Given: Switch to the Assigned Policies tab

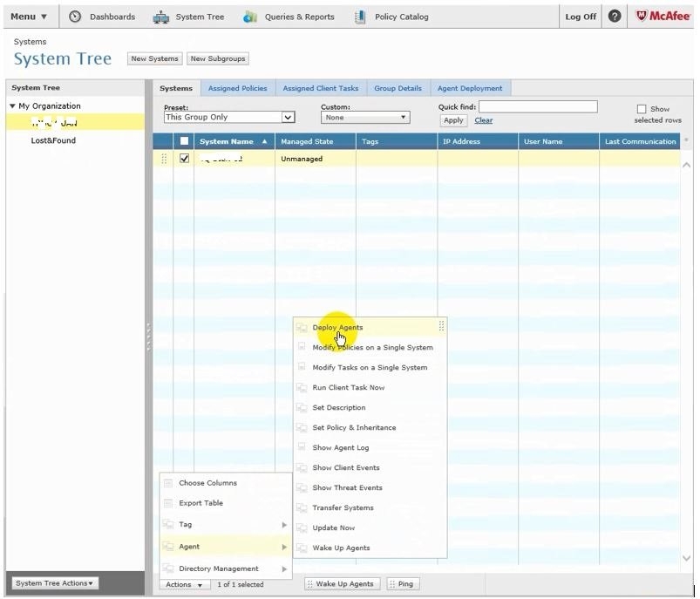Looking at the screenshot, I should [237, 88].
